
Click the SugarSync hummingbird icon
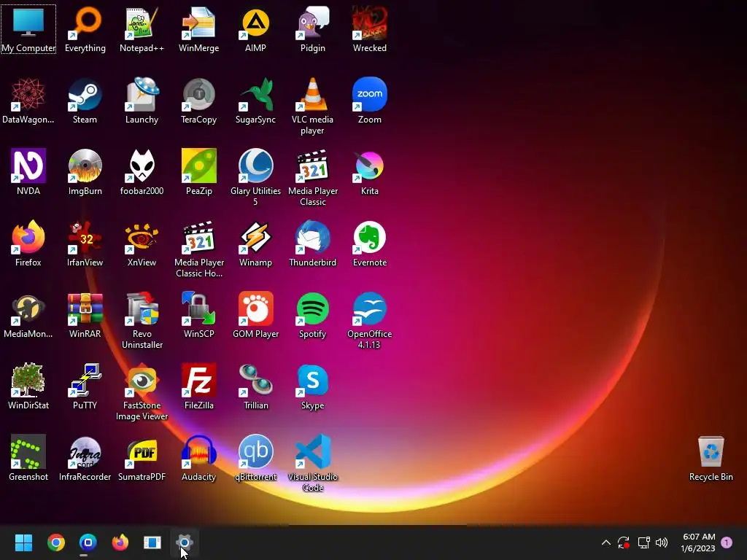[256, 94]
